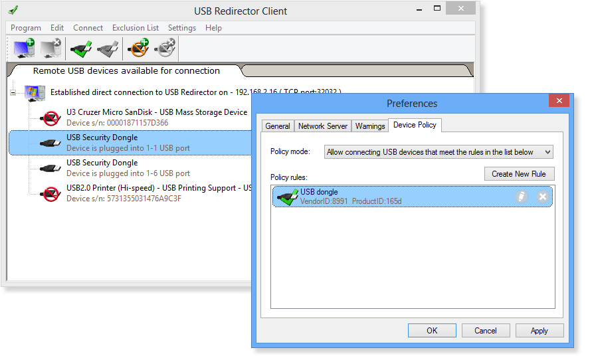The image size is (590, 364).
Task: Open the Settings menu
Action: (x=182, y=28)
